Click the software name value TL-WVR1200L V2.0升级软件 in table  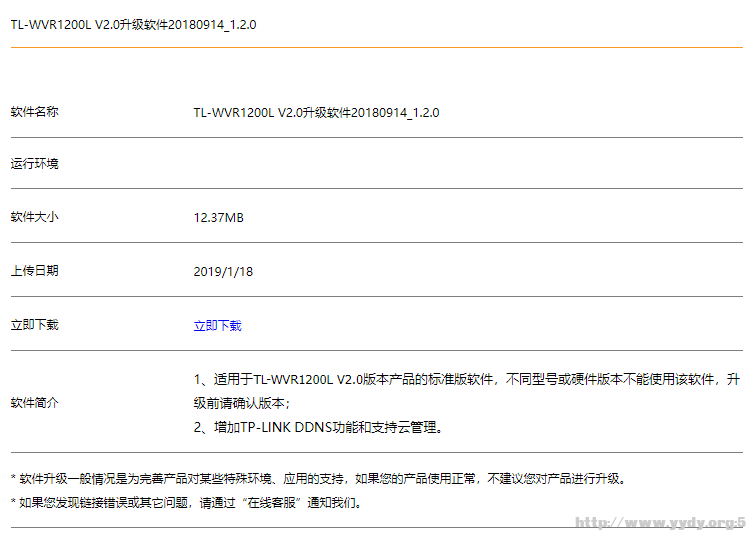coord(316,113)
